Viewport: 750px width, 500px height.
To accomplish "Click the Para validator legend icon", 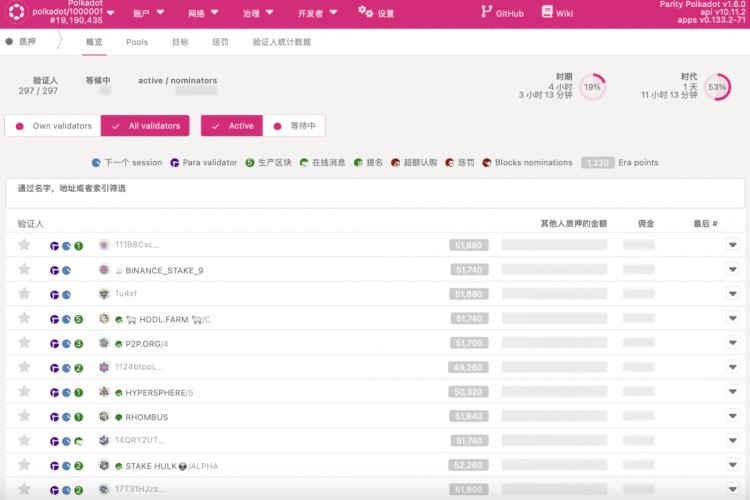I will 175,163.
